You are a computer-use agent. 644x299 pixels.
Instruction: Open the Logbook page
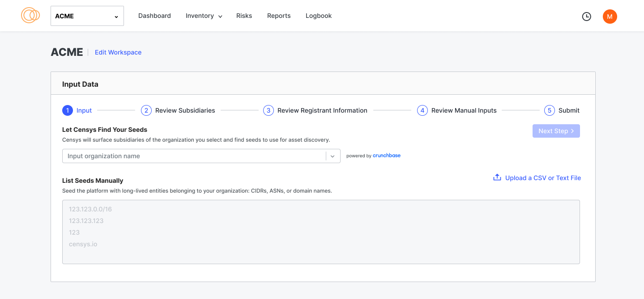click(x=319, y=16)
